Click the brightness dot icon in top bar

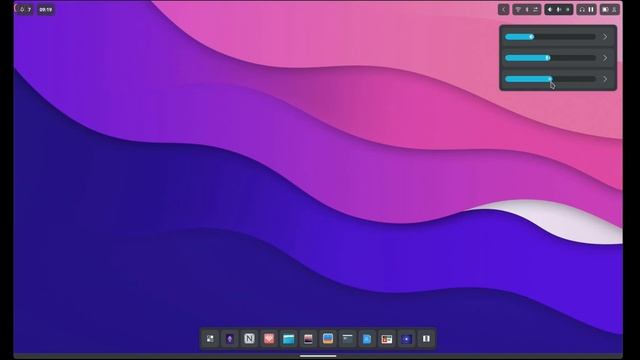[567, 9]
